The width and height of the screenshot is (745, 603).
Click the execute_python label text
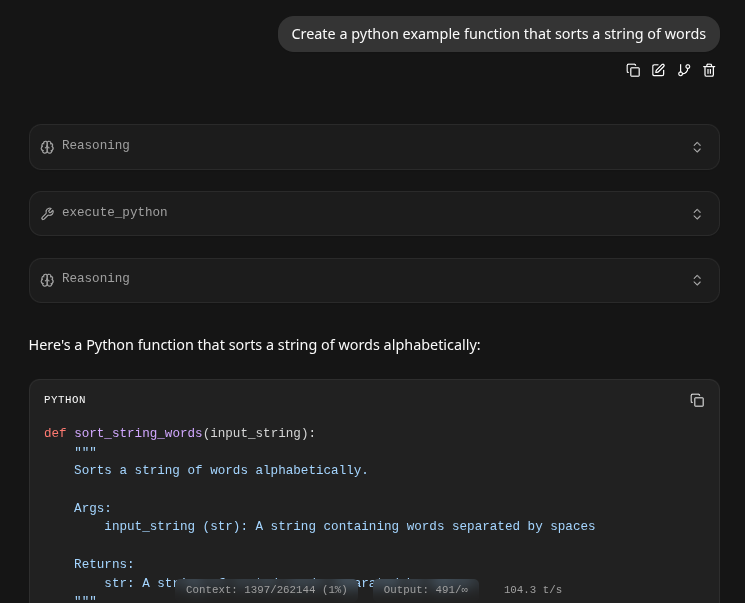tap(114, 213)
